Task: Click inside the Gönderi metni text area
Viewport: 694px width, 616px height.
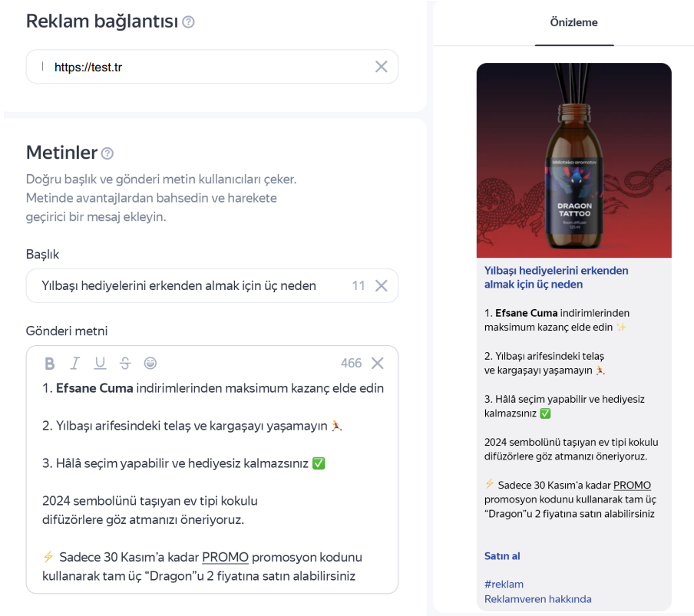Action: (x=211, y=483)
